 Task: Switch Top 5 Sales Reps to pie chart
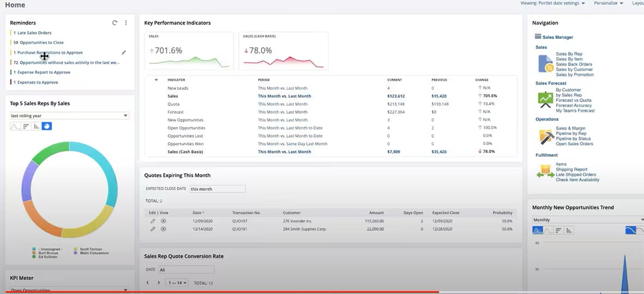tap(47, 126)
